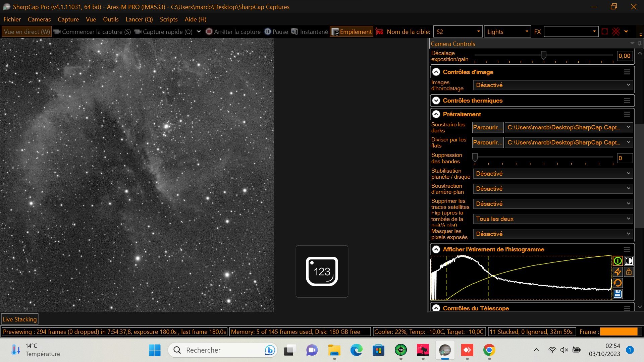Screen dimensions: 644x362
Task: Click the black/white contrast icon in histogram
Action: coord(629,260)
